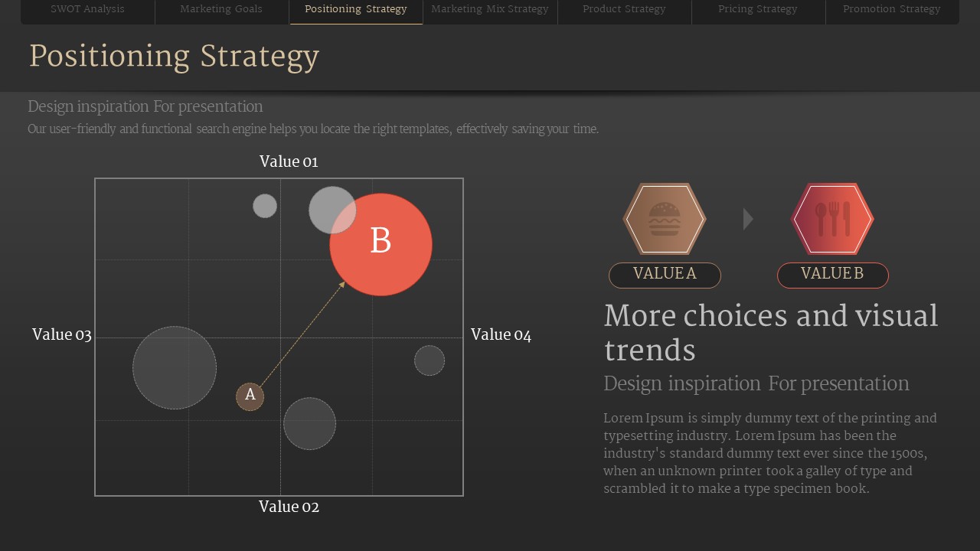Image resolution: width=980 pixels, height=551 pixels.
Task: Switch to the Promotion Strategy tab
Action: point(892,9)
